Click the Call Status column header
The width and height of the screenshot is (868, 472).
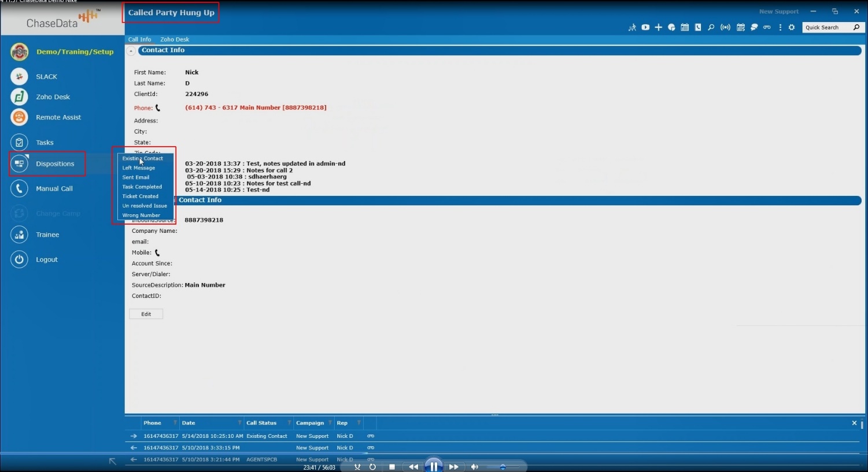(x=261, y=423)
